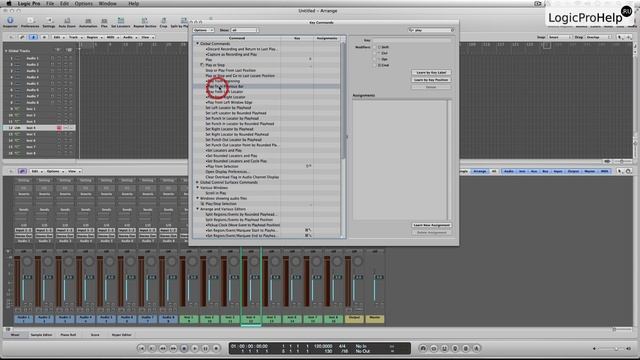Image resolution: width=640 pixels, height=360 pixels.
Task: Click the Key Commands search field
Action: tap(431, 30)
